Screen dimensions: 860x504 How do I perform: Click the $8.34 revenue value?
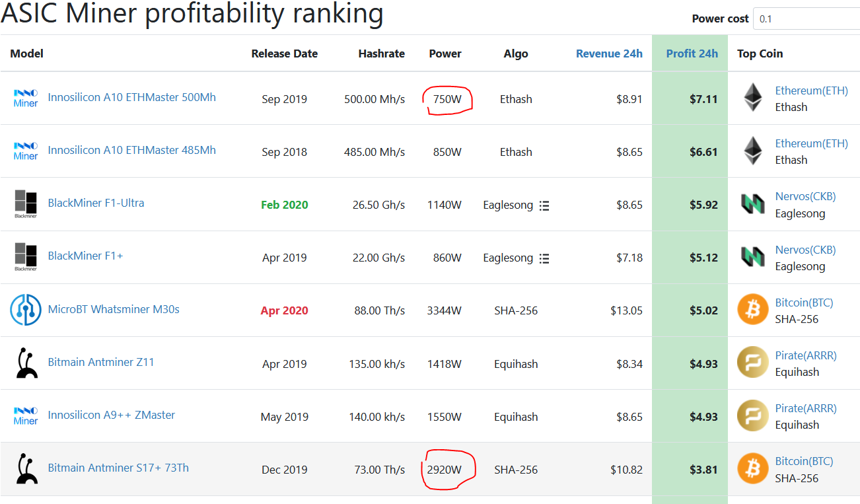coord(629,364)
